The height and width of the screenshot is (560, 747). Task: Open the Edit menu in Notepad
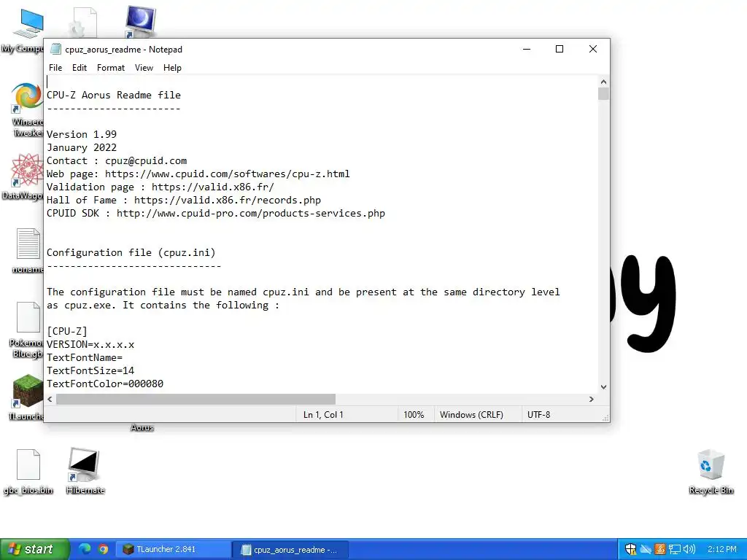click(x=79, y=68)
